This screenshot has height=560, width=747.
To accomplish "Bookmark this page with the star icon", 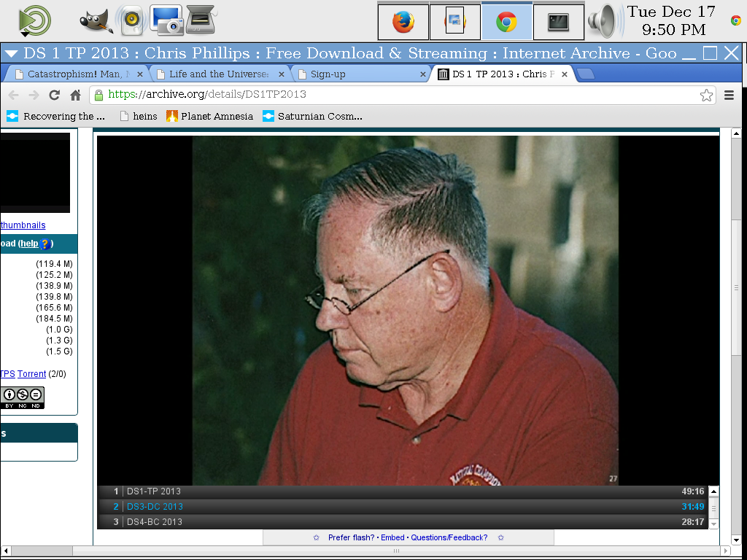I will click(x=706, y=95).
